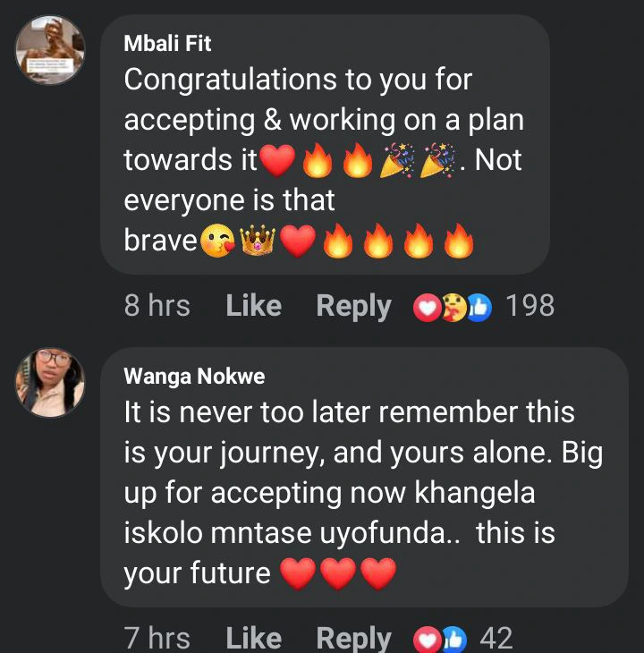This screenshot has height=653, width=644.
Task: Tap the 7 hrs timestamp
Action: click(157, 639)
